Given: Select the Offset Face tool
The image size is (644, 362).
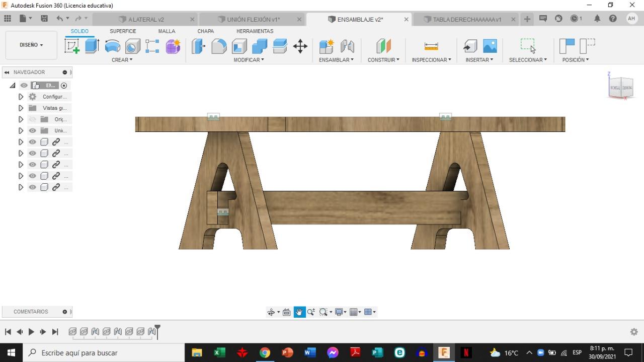Looking at the screenshot, I should click(x=280, y=46).
